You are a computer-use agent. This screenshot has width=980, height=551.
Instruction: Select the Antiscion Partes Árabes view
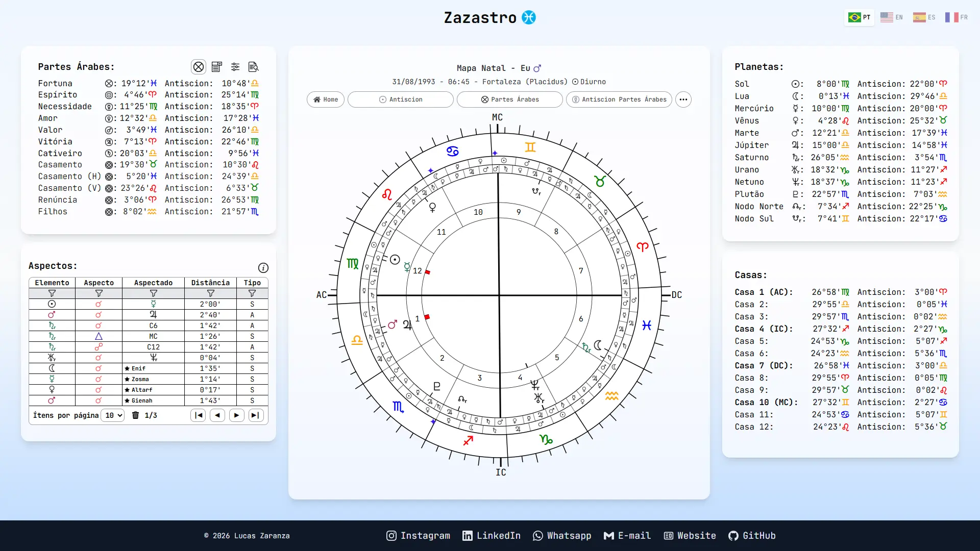click(x=619, y=99)
